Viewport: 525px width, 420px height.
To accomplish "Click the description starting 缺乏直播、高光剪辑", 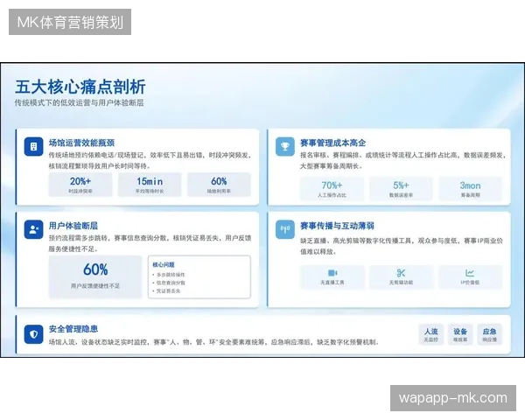I will coord(401,246).
